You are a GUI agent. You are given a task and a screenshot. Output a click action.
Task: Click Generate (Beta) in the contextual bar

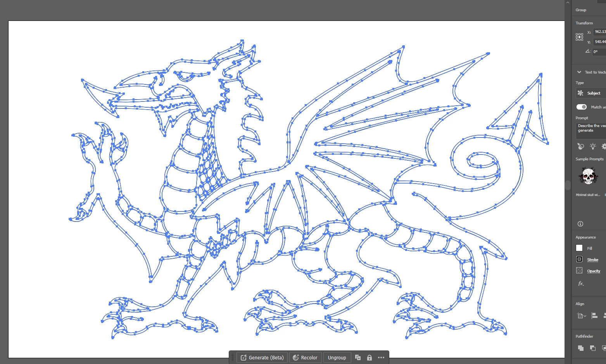coord(262,357)
